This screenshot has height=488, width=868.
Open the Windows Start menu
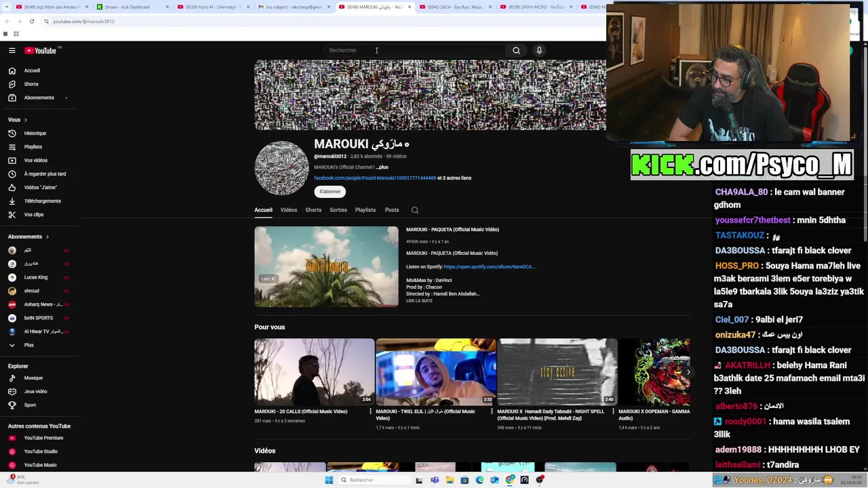click(x=329, y=480)
